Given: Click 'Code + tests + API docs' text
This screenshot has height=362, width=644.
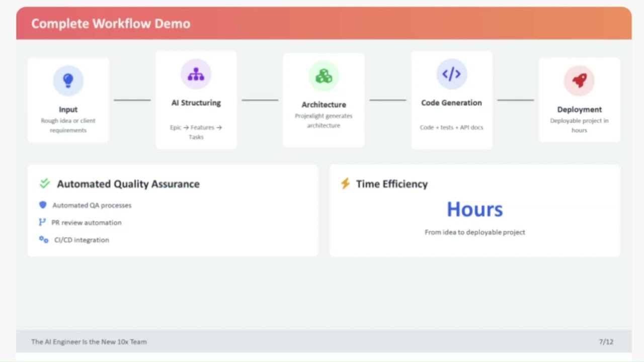Looking at the screenshot, I should click(451, 128).
